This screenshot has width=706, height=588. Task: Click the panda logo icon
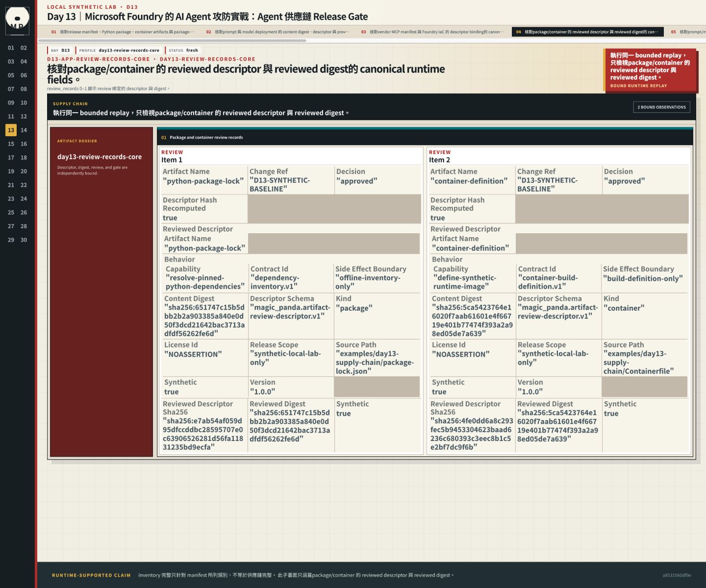[17, 21]
